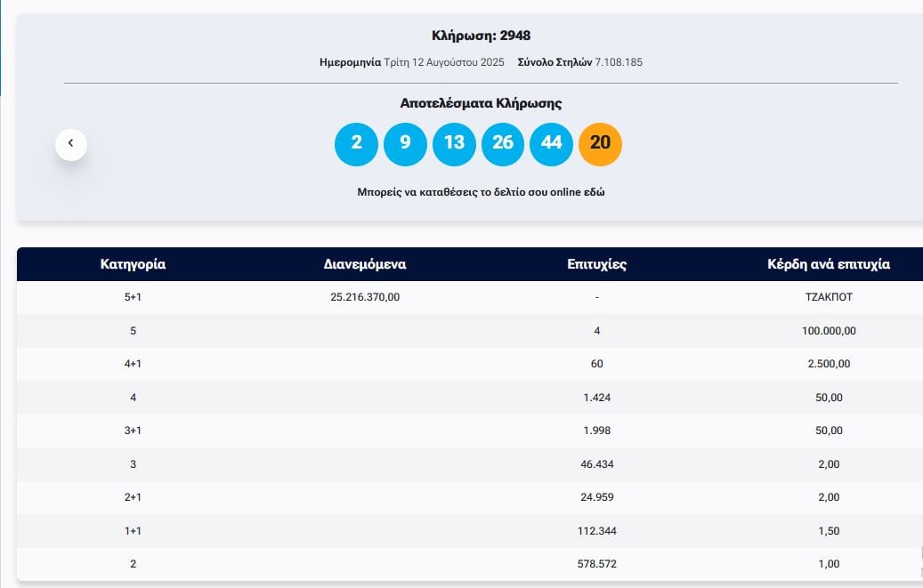This screenshot has width=923, height=588.
Task: Click successes value 46.434
Action: pyautogui.click(x=597, y=463)
